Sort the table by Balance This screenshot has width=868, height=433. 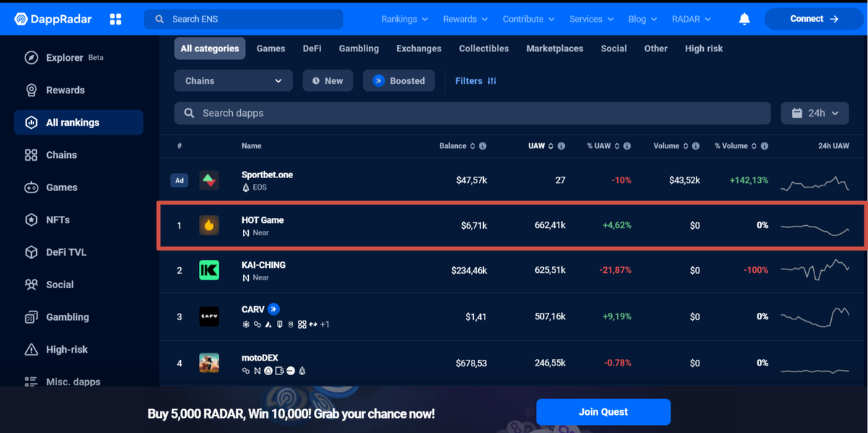point(457,146)
